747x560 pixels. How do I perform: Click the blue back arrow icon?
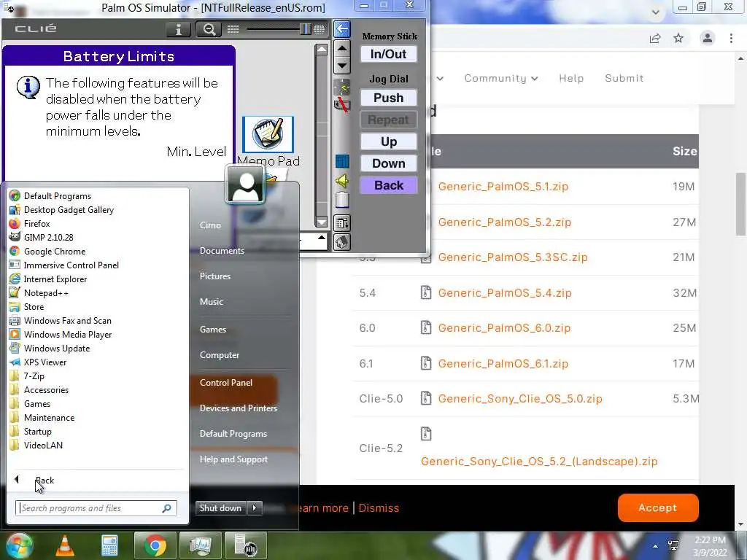pos(341,29)
